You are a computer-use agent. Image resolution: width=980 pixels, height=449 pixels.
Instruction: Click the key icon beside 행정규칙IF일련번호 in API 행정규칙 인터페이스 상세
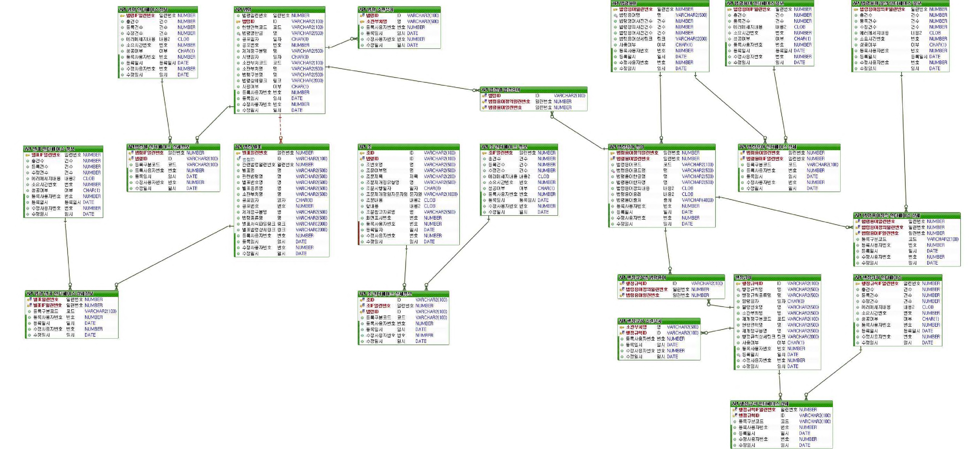[735, 410]
